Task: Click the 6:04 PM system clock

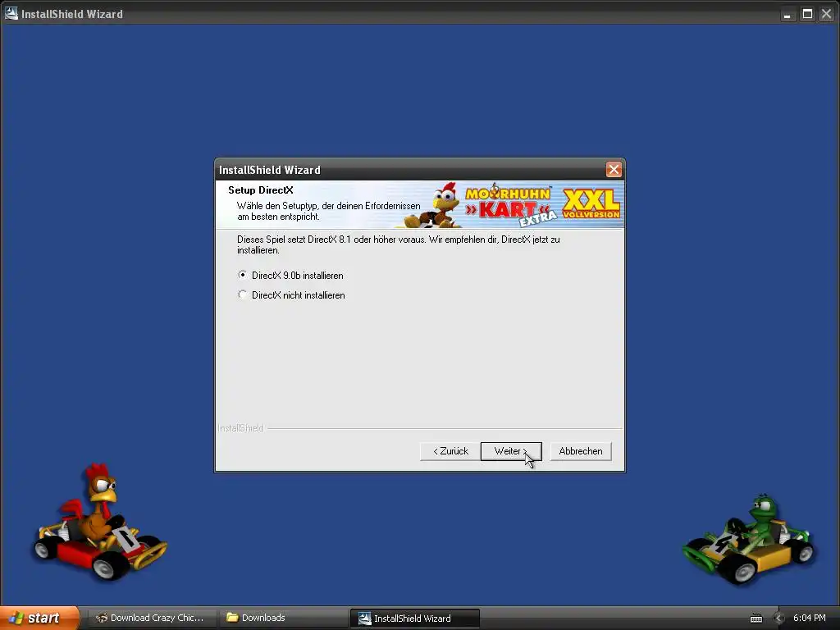Action: [810, 618]
